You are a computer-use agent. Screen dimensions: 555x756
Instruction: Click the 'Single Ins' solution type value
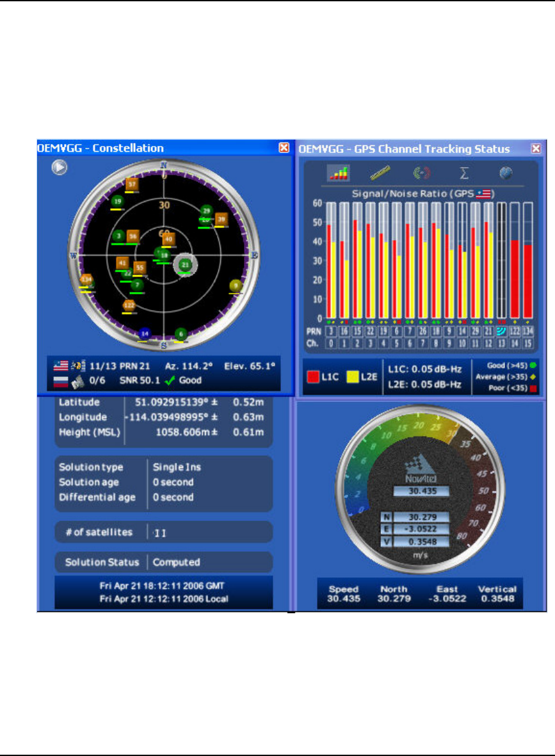[x=177, y=467]
